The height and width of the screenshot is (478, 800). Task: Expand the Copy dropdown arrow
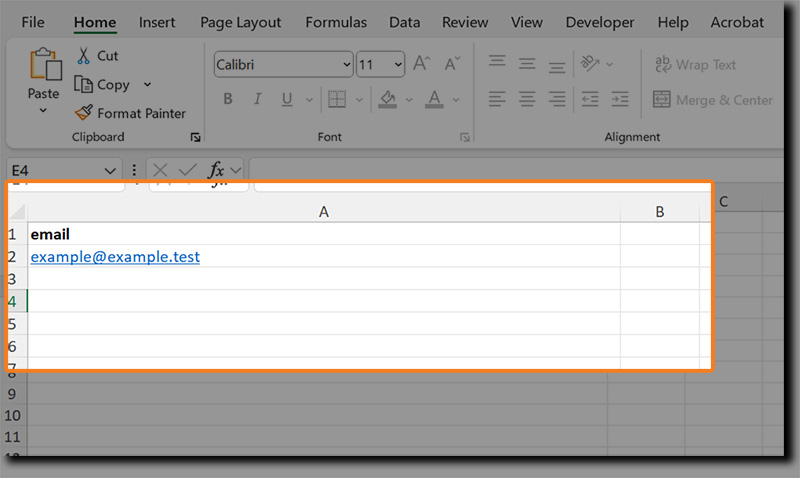pos(147,85)
